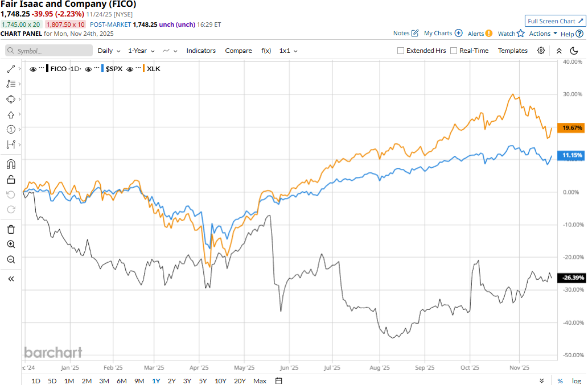This screenshot has width=588, height=385.
Task: Select the 1D time range
Action: (36, 381)
